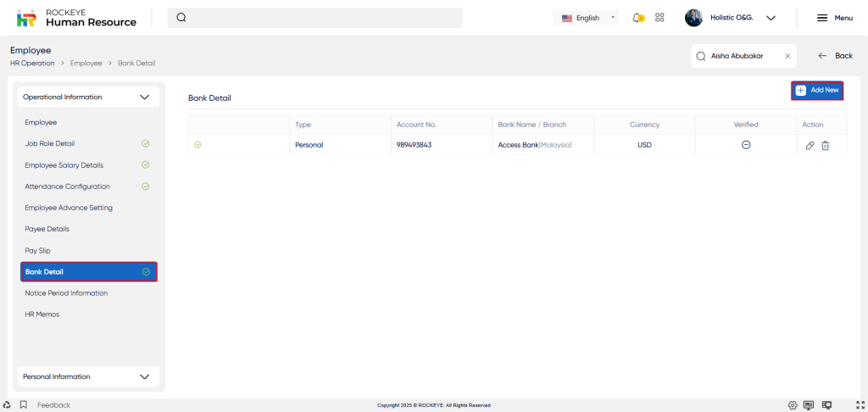Viewport: 868px width, 412px height.
Task: Click the Aisha Abubakar search field
Action: [743, 56]
